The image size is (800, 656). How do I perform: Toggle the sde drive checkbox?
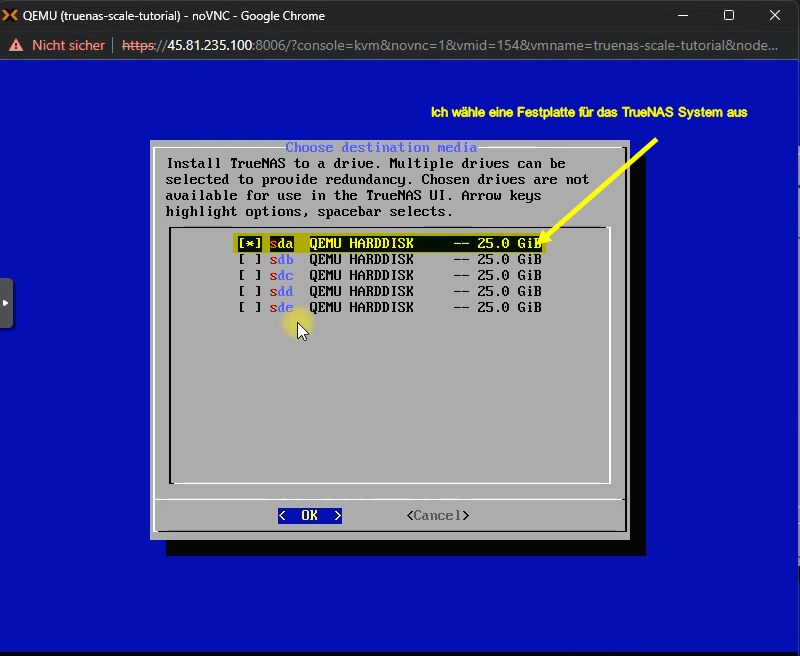coord(250,307)
